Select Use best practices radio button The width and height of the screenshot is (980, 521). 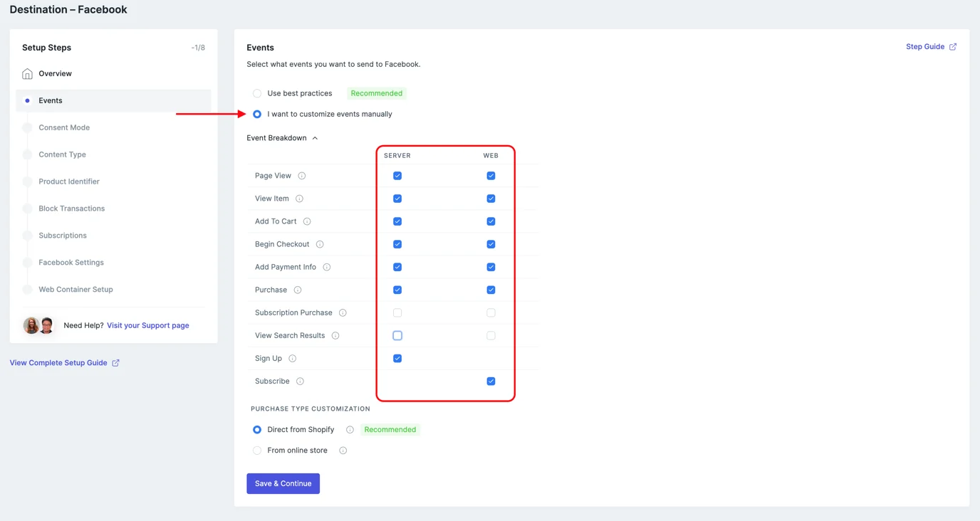coord(257,93)
